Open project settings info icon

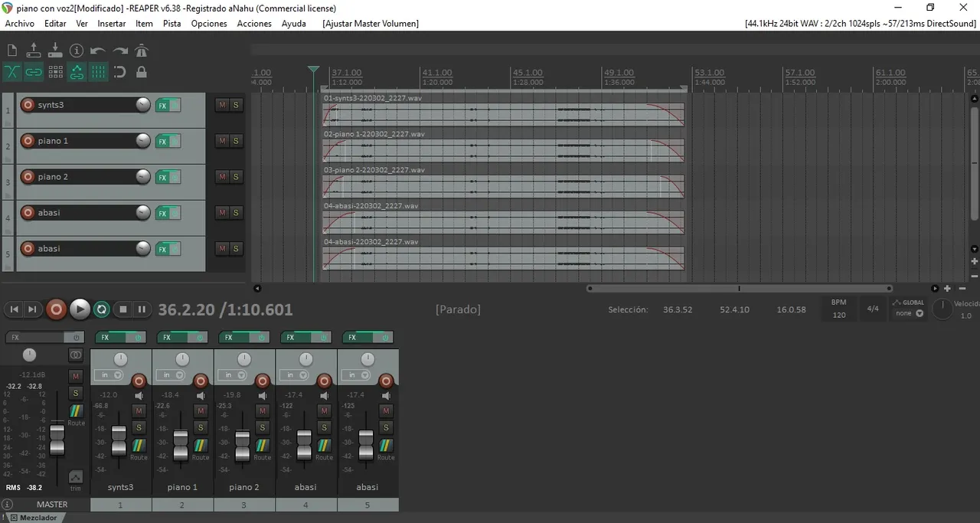77,51
